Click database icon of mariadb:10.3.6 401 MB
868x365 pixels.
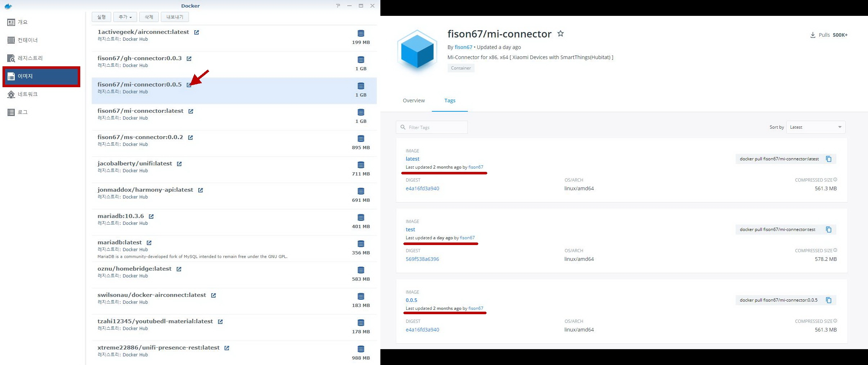361,218
